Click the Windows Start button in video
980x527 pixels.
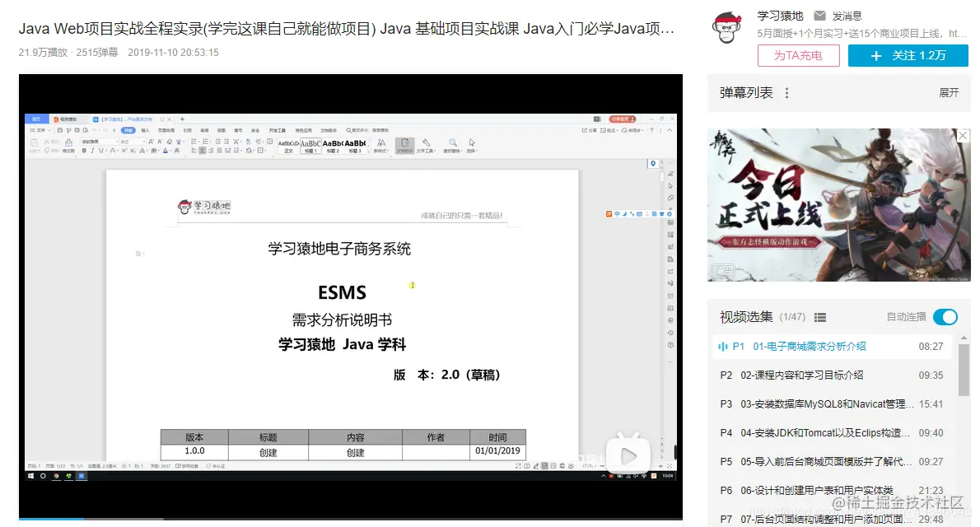point(30,476)
